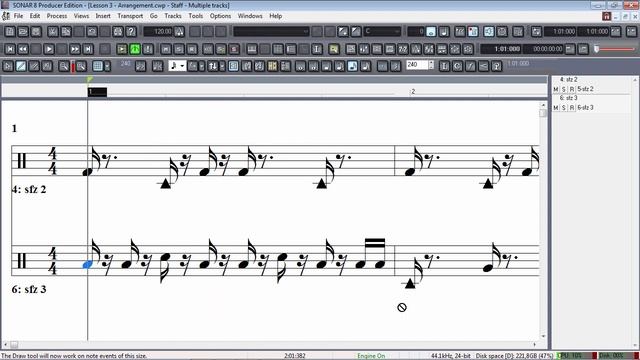Click measure 2 marker on the time ruler
This screenshot has width=640, height=360.
click(413, 91)
